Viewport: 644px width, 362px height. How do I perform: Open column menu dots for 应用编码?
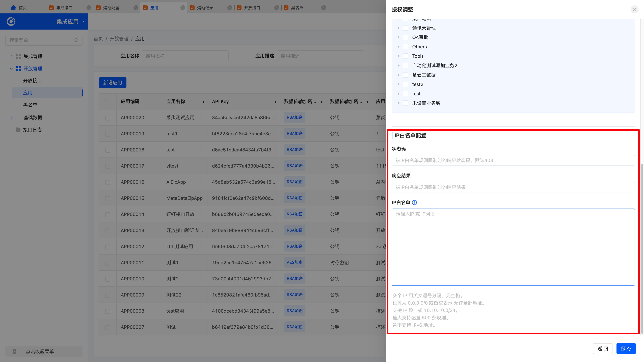point(158,101)
